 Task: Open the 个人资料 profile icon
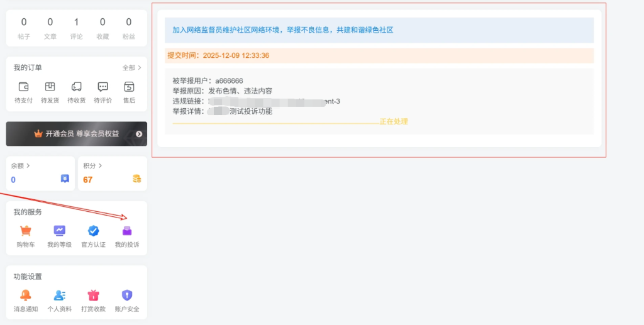coord(60,295)
